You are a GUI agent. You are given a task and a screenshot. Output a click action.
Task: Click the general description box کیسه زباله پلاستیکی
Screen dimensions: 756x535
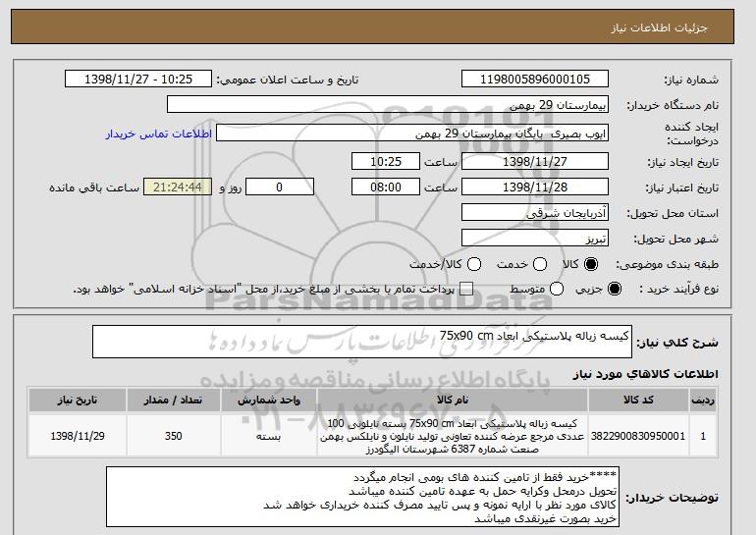coord(362,342)
